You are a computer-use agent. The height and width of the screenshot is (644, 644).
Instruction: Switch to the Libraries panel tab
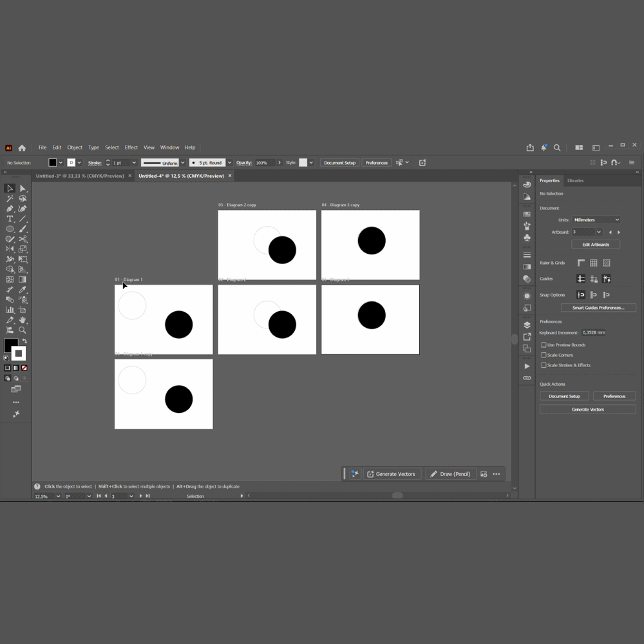[575, 180]
